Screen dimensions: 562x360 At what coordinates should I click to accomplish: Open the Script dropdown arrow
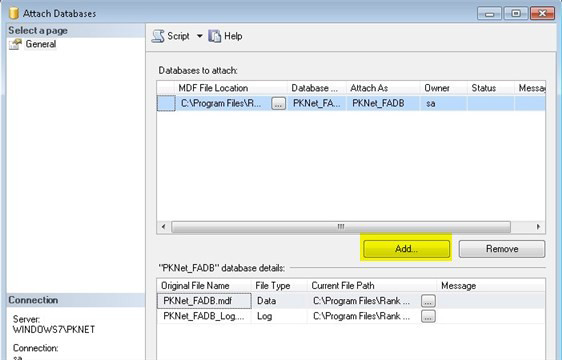click(199, 36)
